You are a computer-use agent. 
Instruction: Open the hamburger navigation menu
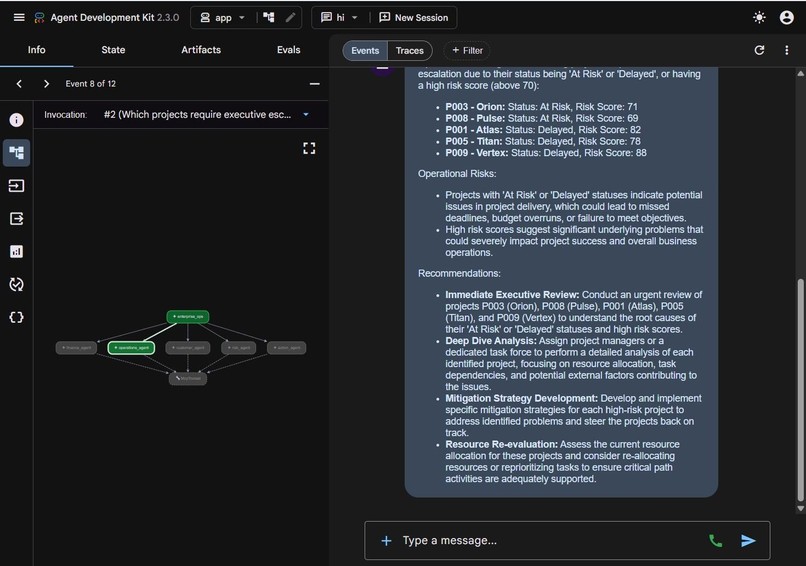click(x=19, y=17)
